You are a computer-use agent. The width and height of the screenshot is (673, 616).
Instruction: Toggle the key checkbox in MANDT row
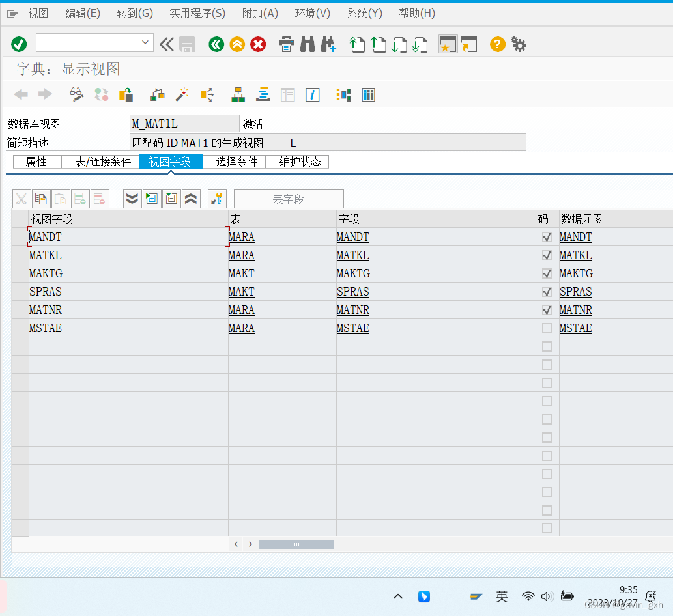pyautogui.click(x=547, y=237)
